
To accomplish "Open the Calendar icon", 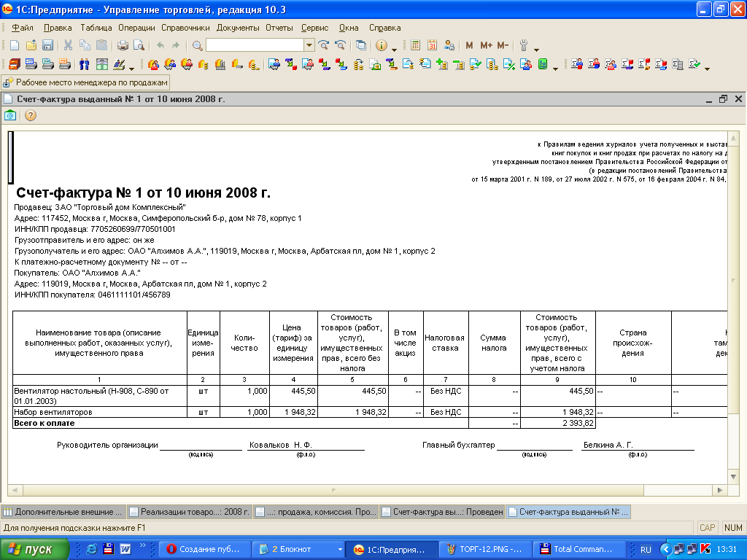I will [432, 45].
